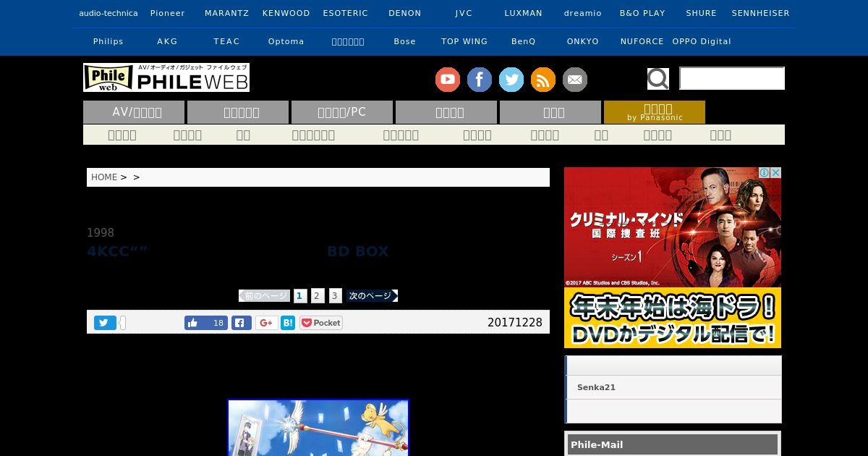This screenshot has height=456, width=868.
Task: Visit the Facebook page via header icon
Action: pos(480,80)
